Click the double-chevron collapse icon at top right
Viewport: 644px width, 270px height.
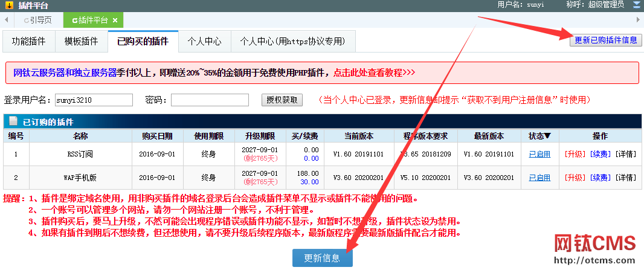pyautogui.click(x=637, y=5)
